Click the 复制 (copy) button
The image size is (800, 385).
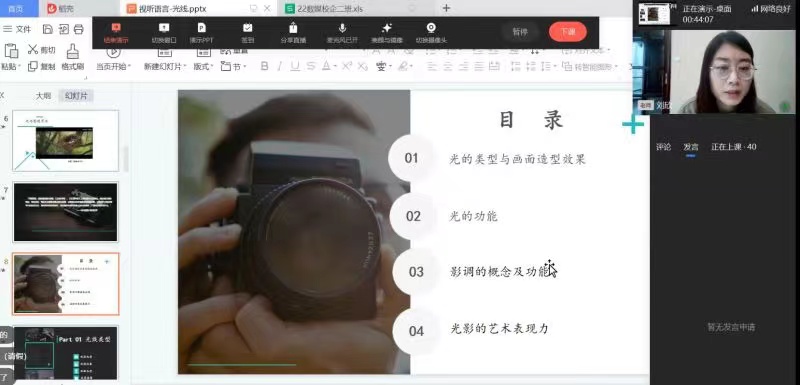pos(41,66)
